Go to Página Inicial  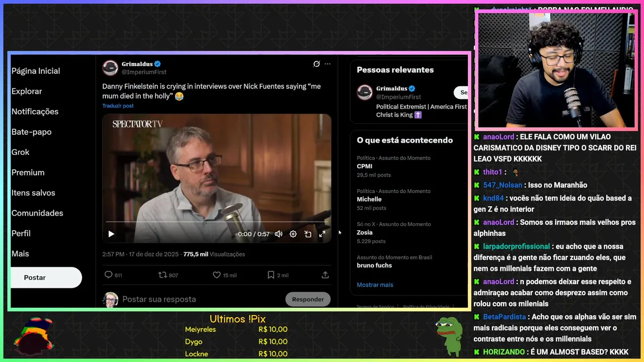[36, 71]
